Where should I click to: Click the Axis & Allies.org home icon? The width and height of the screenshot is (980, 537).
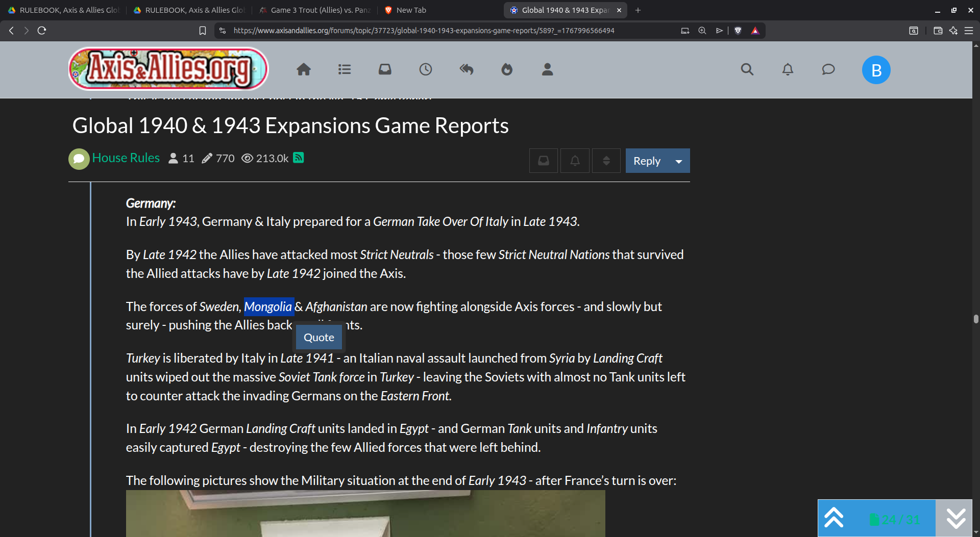click(304, 69)
